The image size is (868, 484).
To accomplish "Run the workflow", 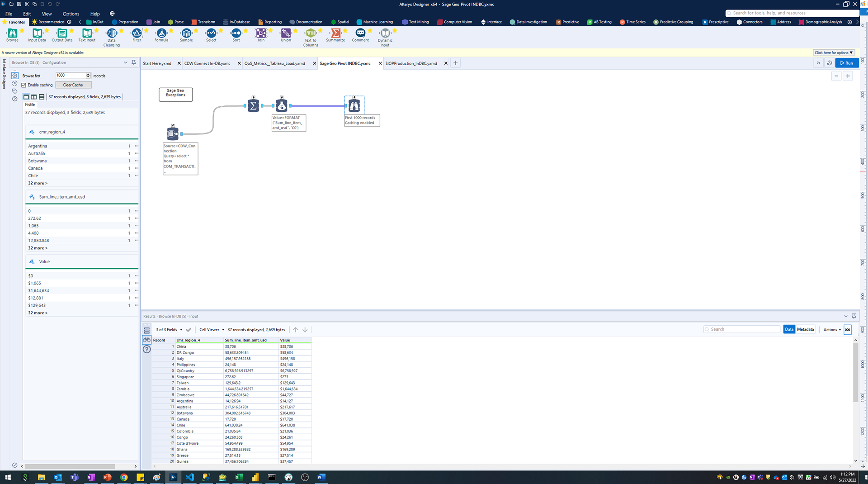I will pos(847,63).
